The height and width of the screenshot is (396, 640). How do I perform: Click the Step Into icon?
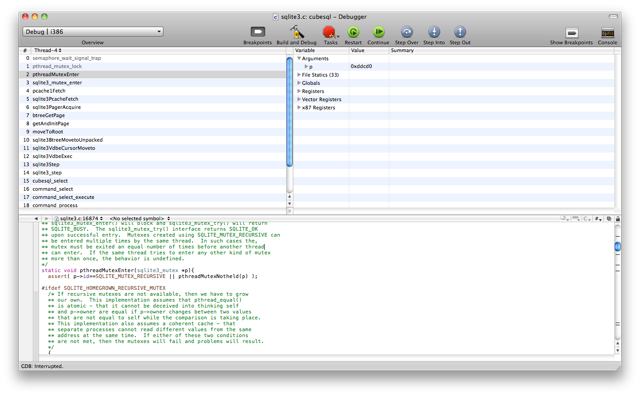(x=434, y=32)
